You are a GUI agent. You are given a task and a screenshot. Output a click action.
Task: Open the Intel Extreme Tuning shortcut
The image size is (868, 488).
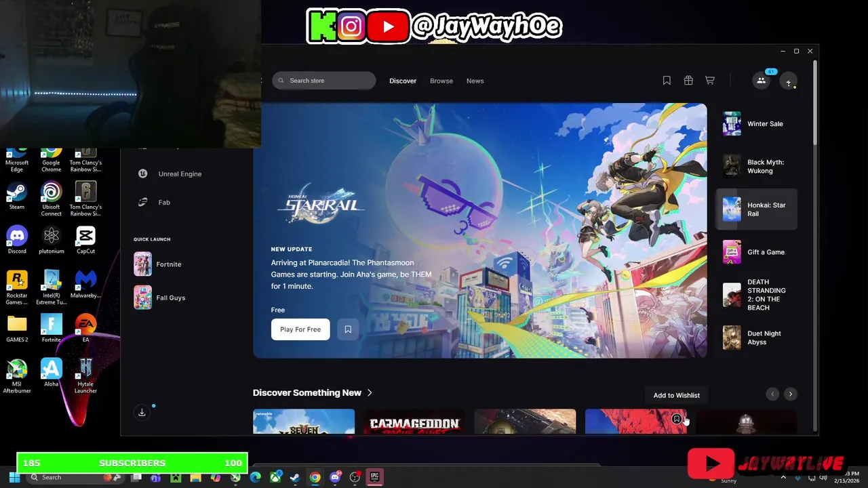52,287
